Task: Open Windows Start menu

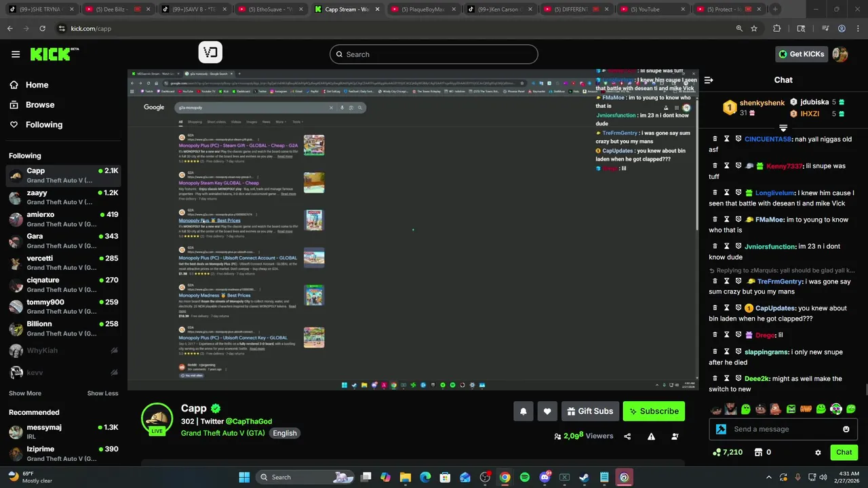Action: (x=244, y=477)
